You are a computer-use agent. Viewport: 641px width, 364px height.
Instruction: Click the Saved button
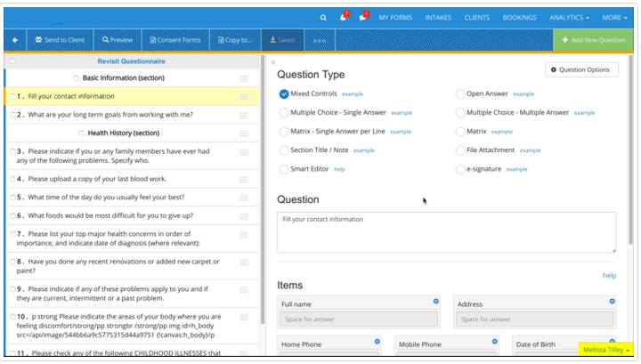[x=282, y=40]
